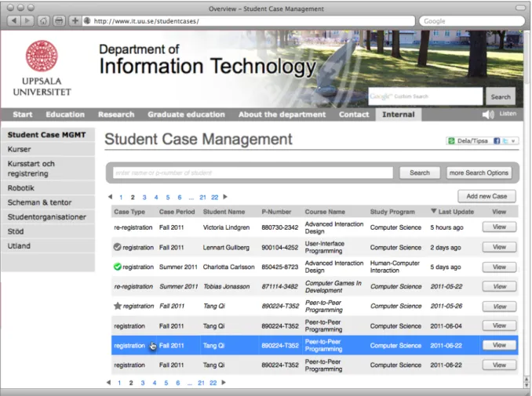Screen dimensions: 532x396
Task: Click the Facebook share icon
Action: point(497,140)
